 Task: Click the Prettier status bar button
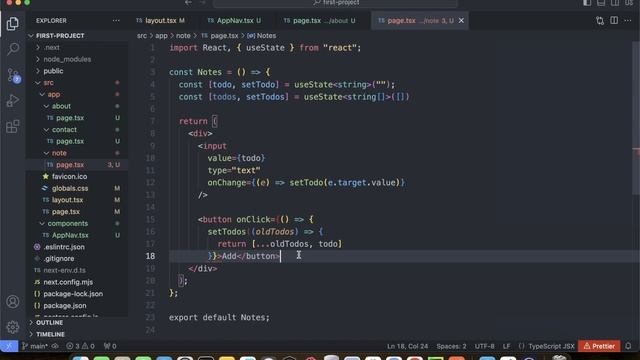[599, 346]
